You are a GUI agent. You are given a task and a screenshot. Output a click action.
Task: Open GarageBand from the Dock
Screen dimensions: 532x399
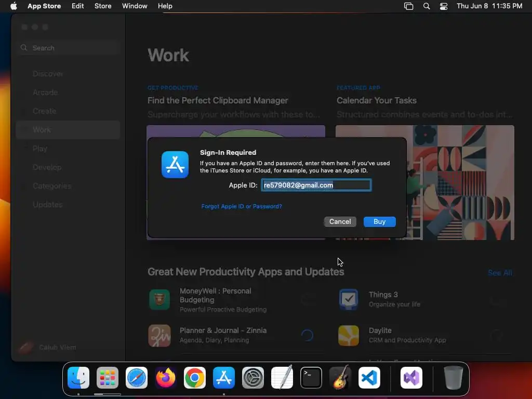tap(340, 378)
